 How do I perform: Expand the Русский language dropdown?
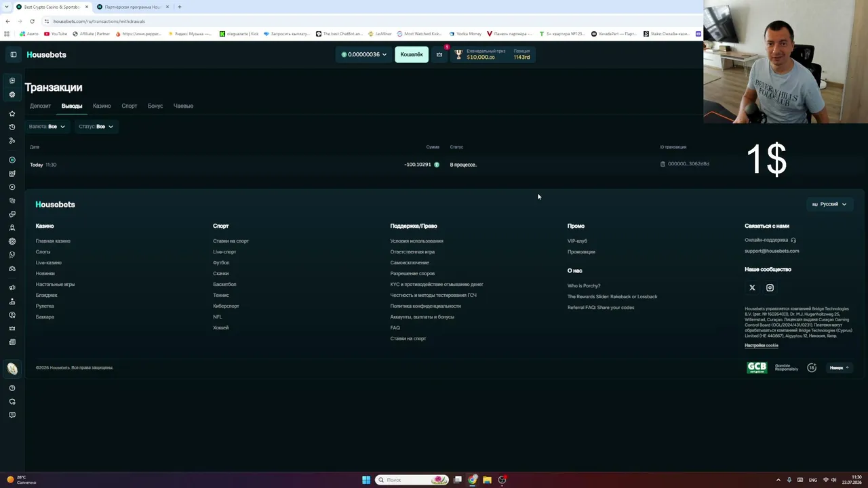coord(829,204)
